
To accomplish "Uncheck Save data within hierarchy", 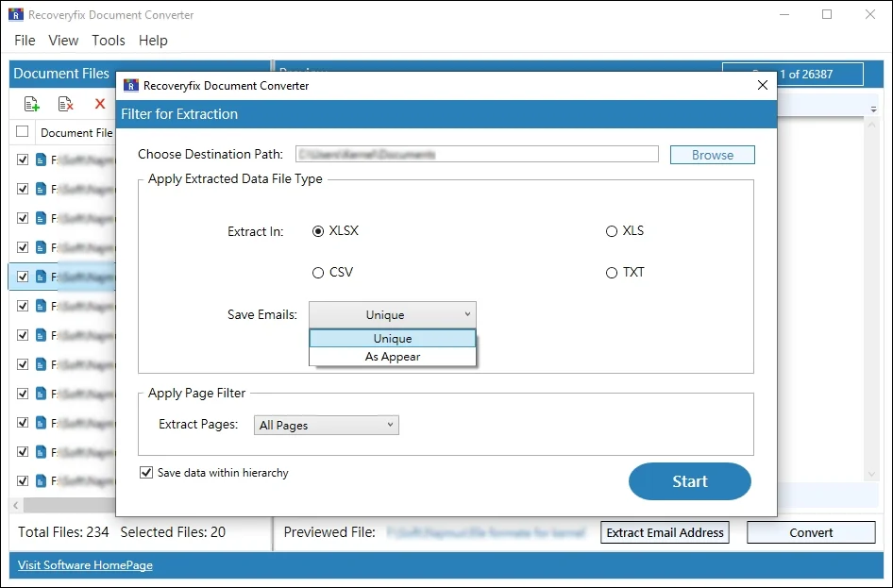I will [146, 473].
